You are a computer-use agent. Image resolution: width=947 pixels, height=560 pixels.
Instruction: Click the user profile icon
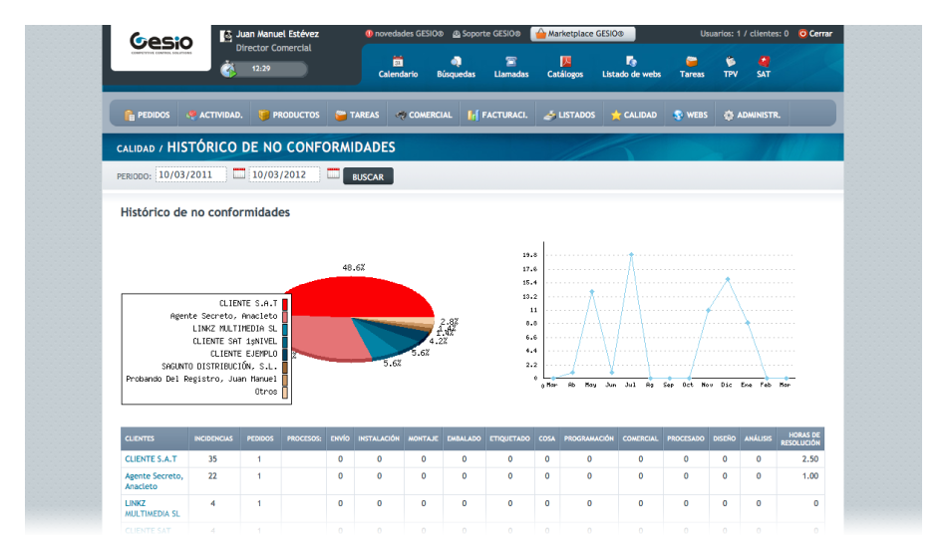pos(226,36)
